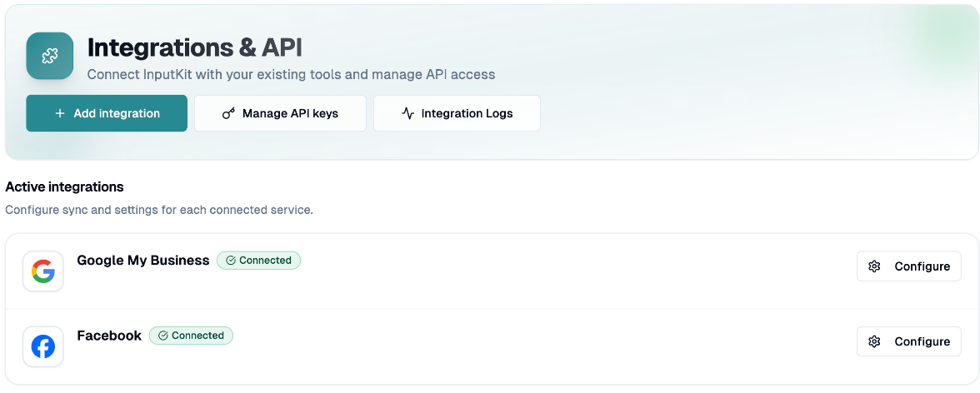The image size is (980, 393).
Task: Open Manage API keys
Action: (x=280, y=114)
